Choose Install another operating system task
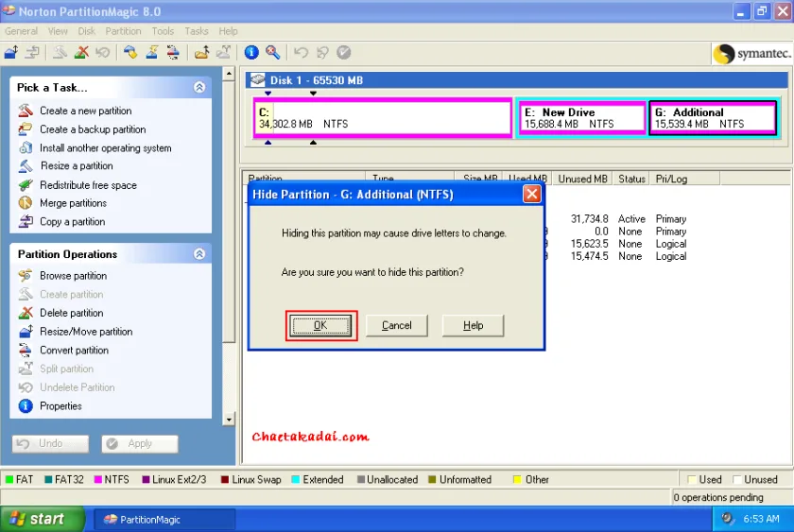 (105, 148)
